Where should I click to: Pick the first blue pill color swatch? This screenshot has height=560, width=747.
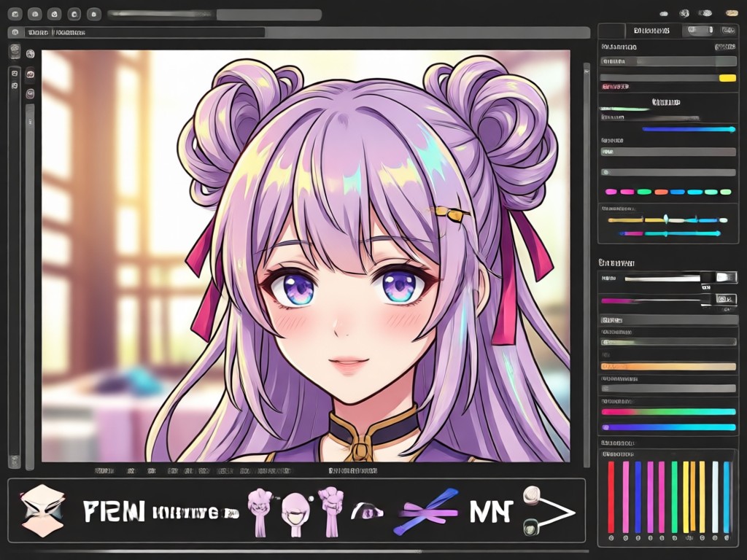pos(678,192)
